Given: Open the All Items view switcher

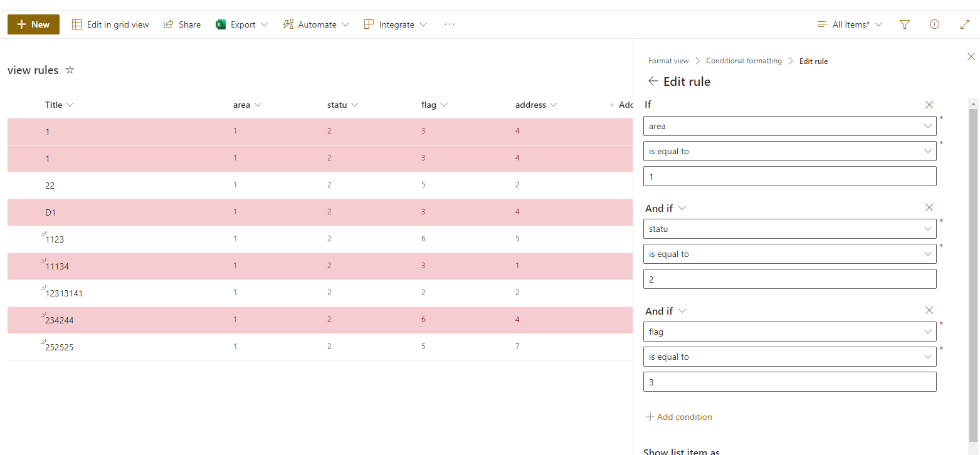Looking at the screenshot, I should [850, 24].
